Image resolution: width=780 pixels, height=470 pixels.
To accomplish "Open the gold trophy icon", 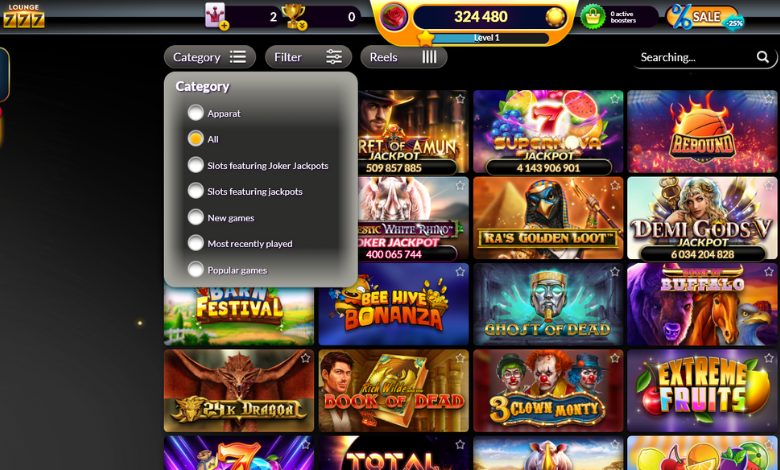I will 293,16.
